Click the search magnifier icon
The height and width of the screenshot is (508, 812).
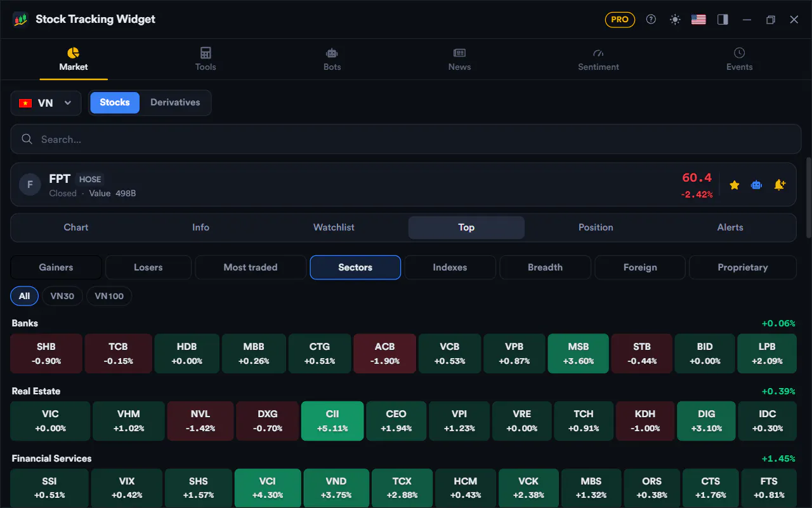27,139
